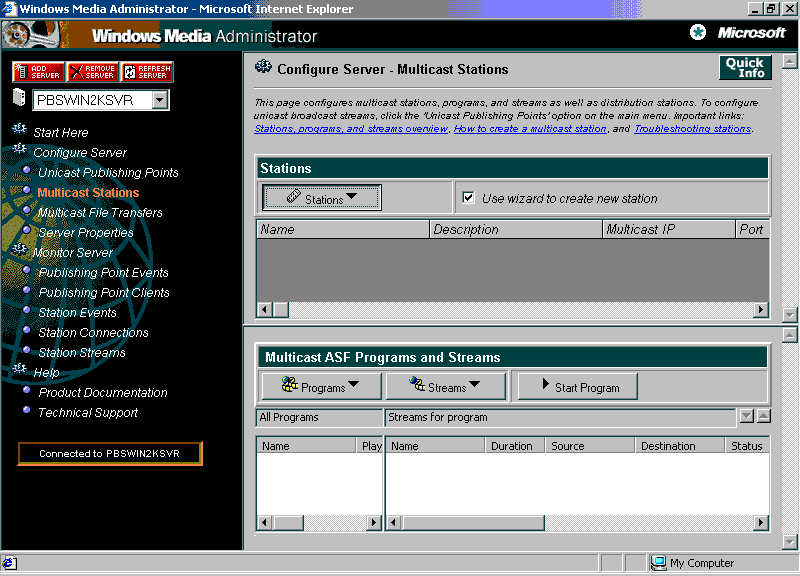800x576 pixels.
Task: Open Stations, programs, and streams overview link
Action: pos(351,129)
